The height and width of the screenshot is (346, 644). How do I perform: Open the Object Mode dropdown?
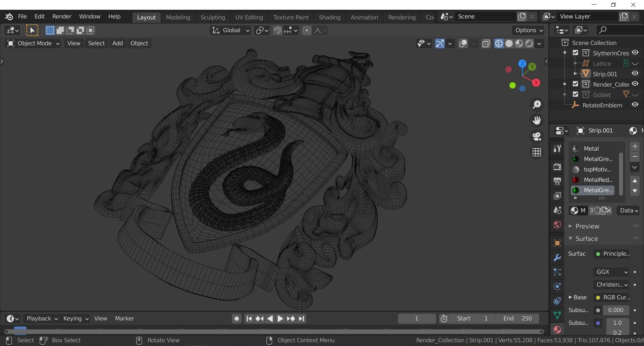click(x=33, y=43)
